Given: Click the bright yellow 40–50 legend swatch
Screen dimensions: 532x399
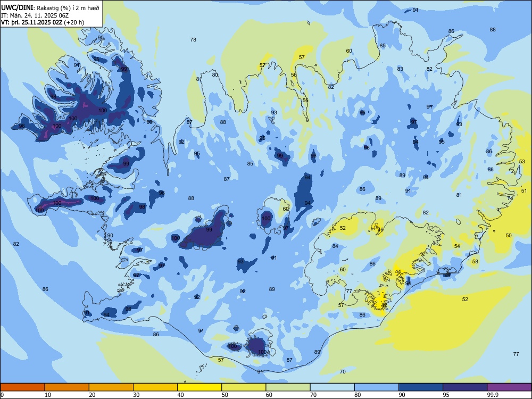Looking at the screenshot, I should pyautogui.click(x=199, y=387).
